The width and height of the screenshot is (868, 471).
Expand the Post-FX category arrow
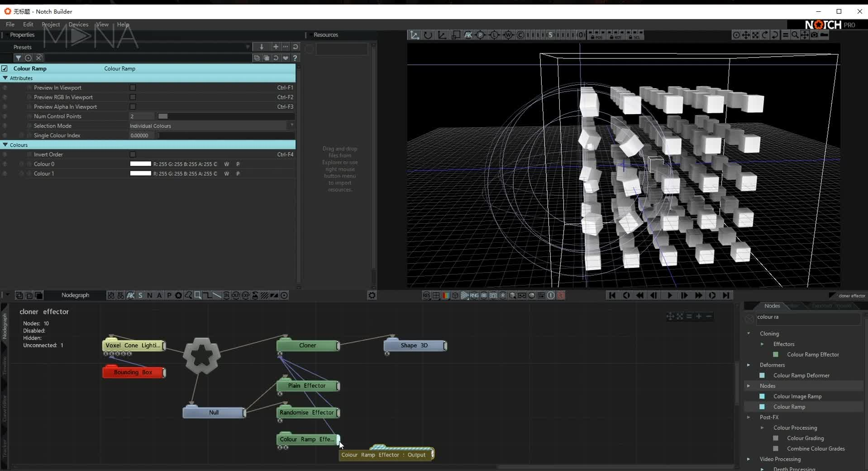pyautogui.click(x=749, y=417)
